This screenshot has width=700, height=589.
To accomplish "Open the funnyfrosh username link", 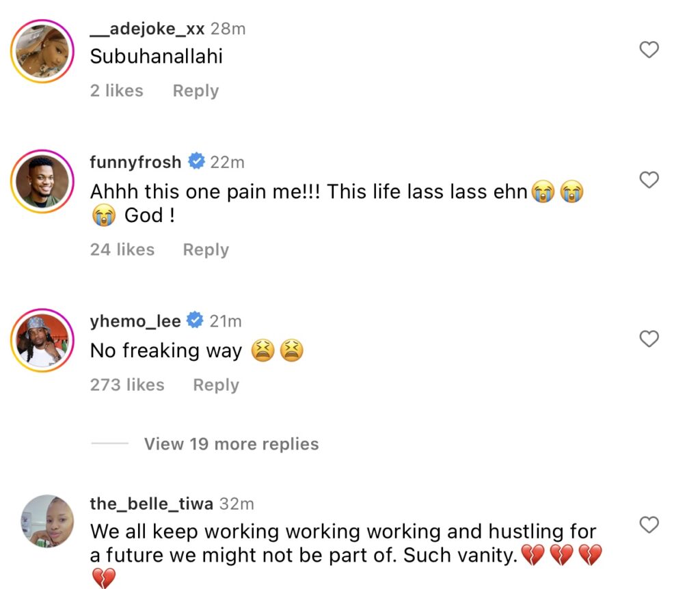I will [135, 162].
